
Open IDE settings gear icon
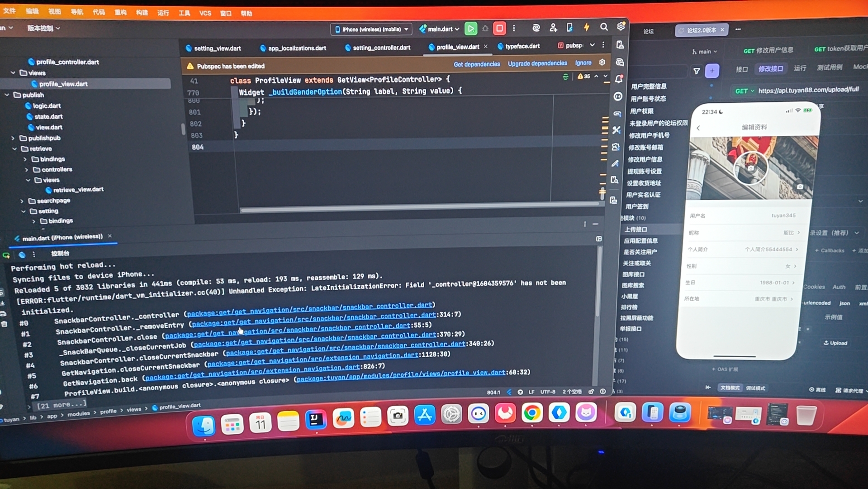coord(621,27)
